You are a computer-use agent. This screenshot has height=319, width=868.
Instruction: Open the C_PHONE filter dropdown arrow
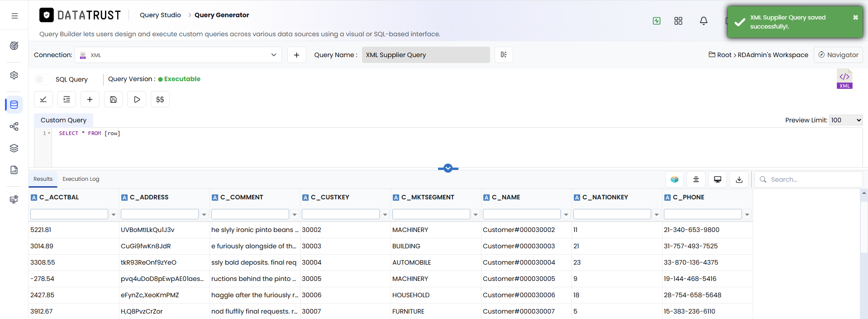747,214
